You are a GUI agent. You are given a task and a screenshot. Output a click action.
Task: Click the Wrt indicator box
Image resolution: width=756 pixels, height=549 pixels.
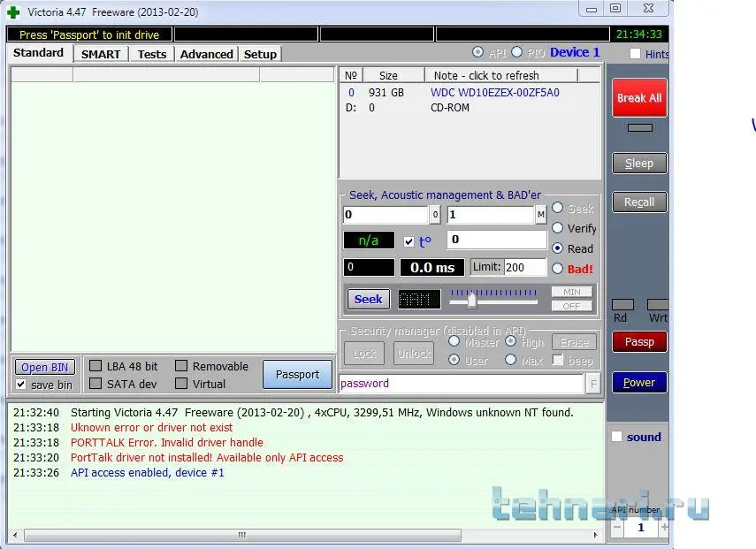[658, 304]
